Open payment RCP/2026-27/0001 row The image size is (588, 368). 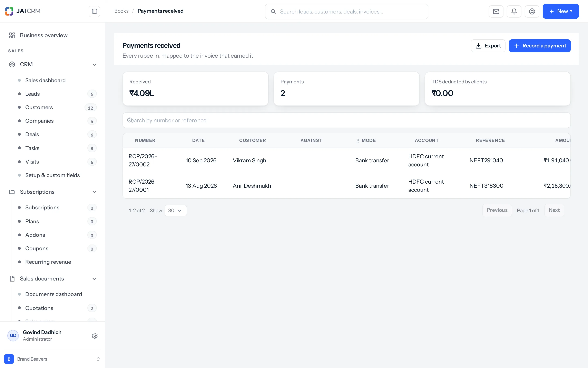[x=346, y=186]
